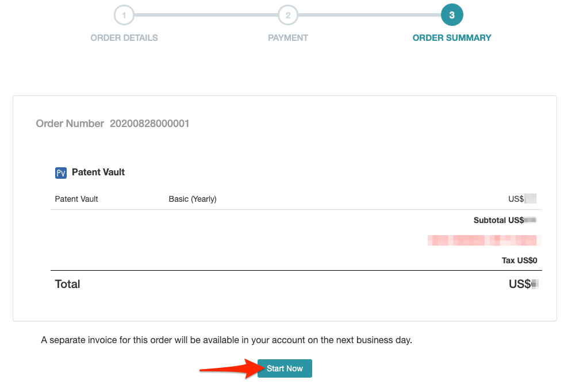Click the Patent Vault line item US$ price
568x392 pixels.
coord(523,199)
